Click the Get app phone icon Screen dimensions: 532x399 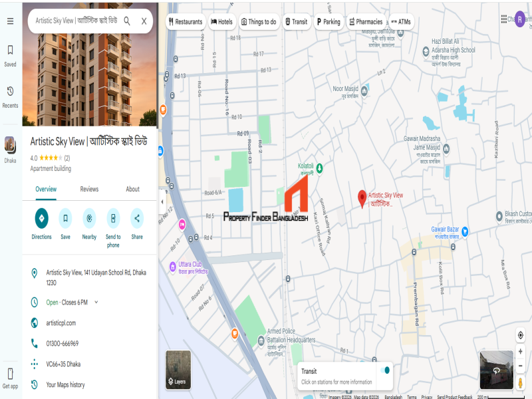pyautogui.click(x=10, y=374)
